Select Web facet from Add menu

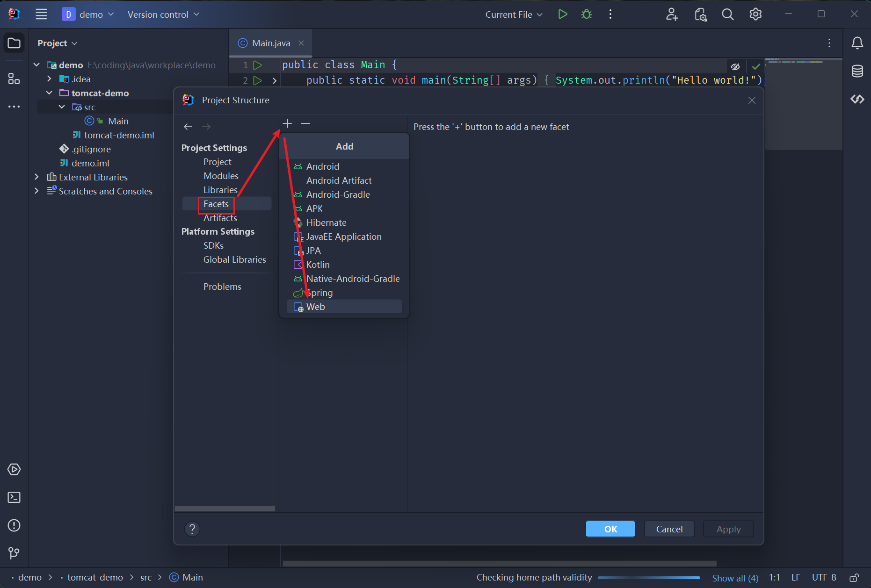click(344, 307)
